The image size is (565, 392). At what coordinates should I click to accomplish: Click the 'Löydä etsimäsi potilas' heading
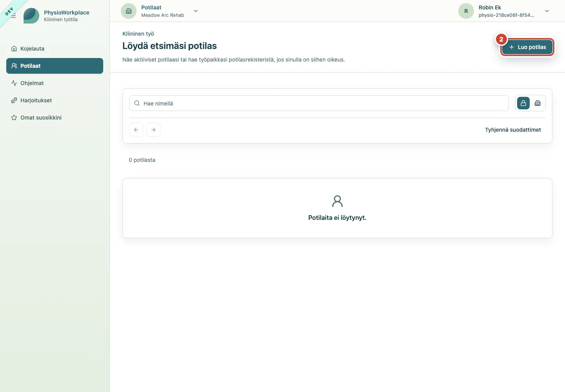(x=169, y=46)
